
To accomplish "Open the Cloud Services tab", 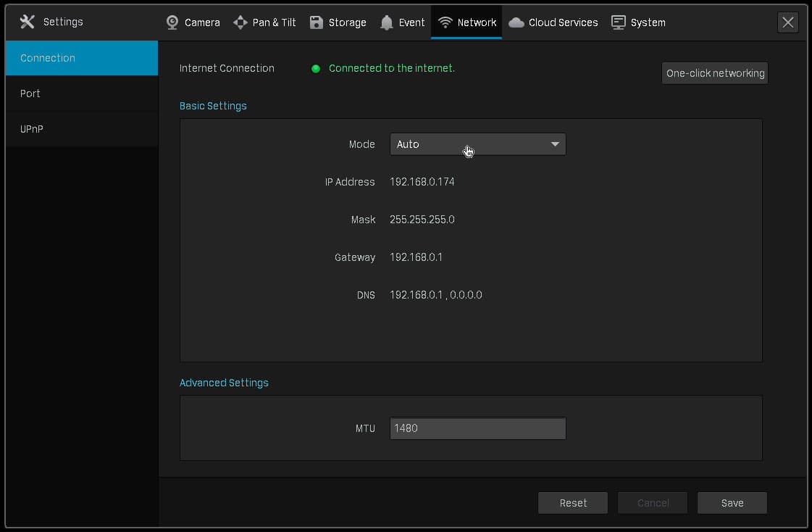I will [553, 22].
